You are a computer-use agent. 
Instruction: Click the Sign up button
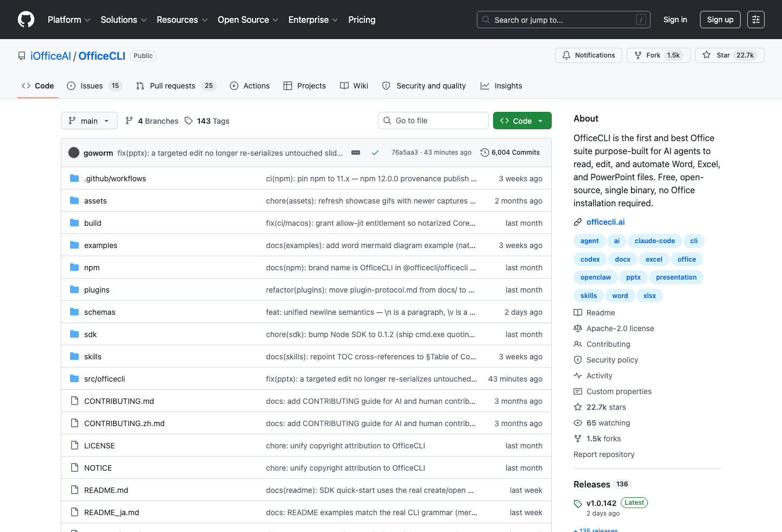(x=720, y=20)
